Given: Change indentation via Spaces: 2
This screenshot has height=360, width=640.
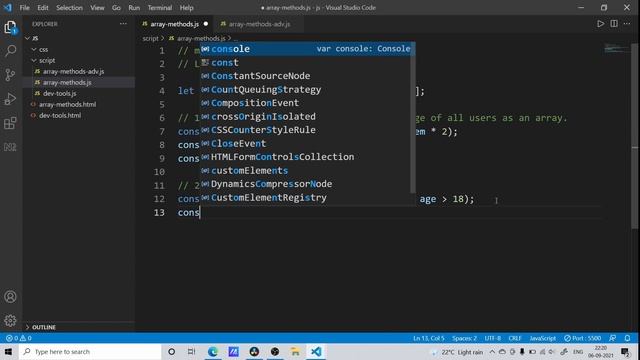Looking at the screenshot, I should [x=464, y=338].
